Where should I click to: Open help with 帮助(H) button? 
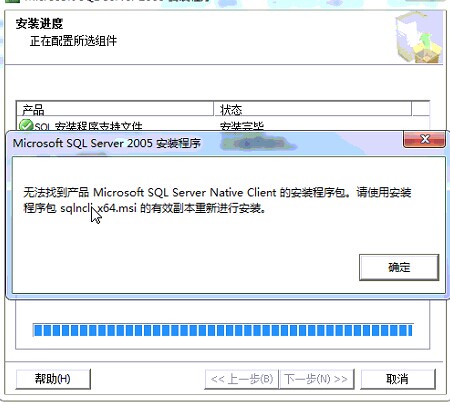pos(53,379)
